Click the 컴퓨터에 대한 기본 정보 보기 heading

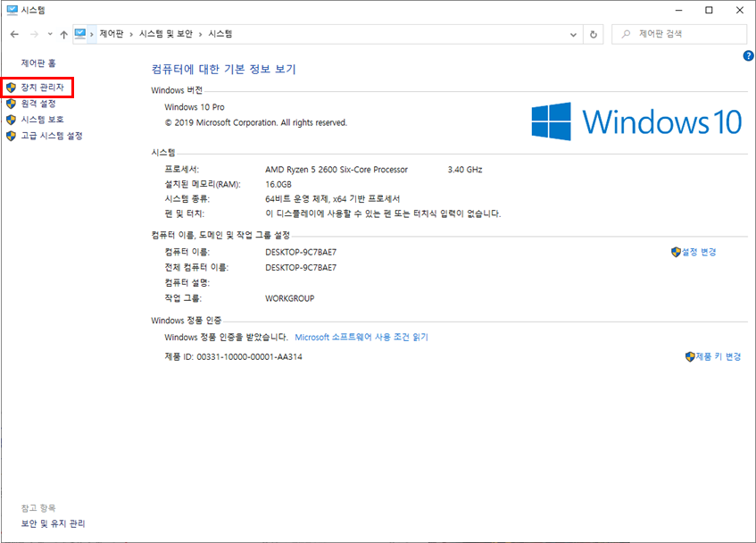point(223,70)
